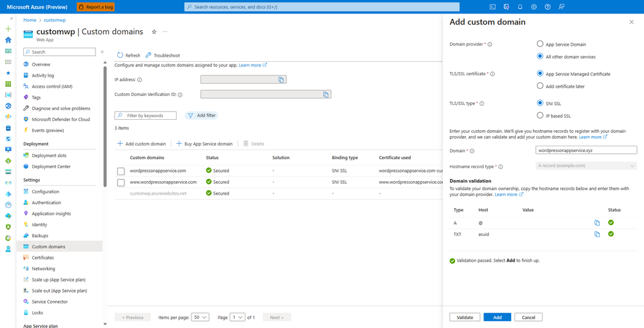Viewport: 644px width, 328px height.
Task: Click the Validate button
Action: tap(465, 317)
